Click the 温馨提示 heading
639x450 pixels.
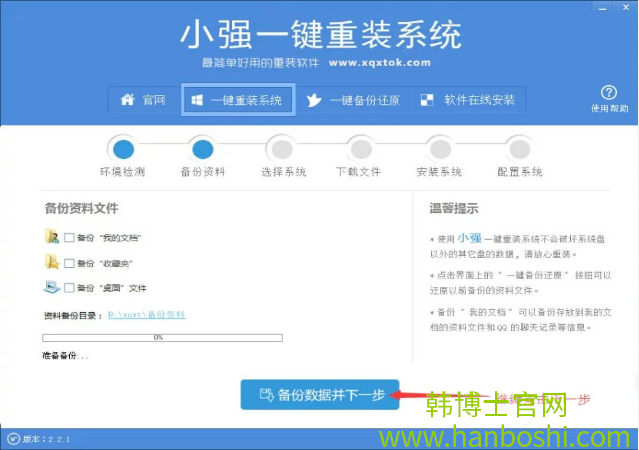click(x=454, y=208)
